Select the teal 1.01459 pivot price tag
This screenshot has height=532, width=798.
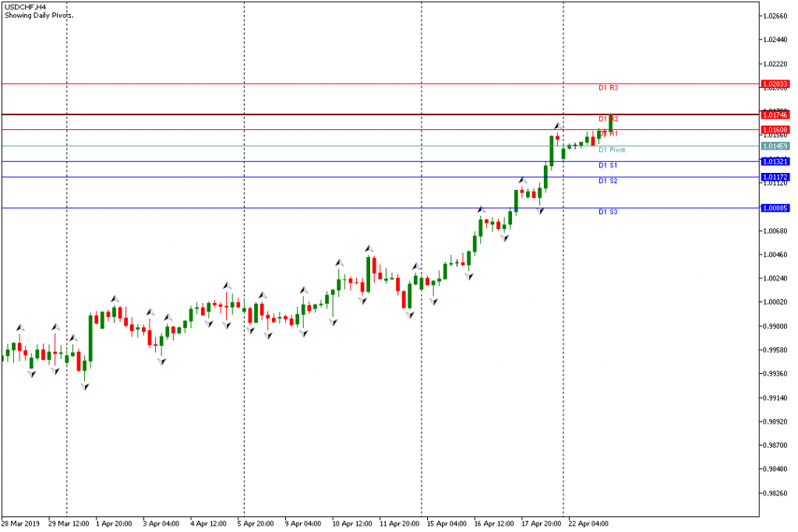[775, 146]
